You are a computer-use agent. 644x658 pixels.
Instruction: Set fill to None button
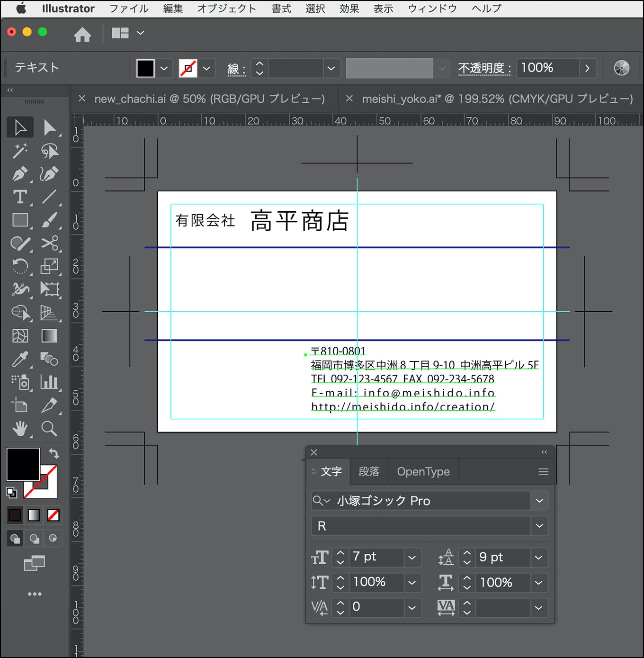[53, 515]
